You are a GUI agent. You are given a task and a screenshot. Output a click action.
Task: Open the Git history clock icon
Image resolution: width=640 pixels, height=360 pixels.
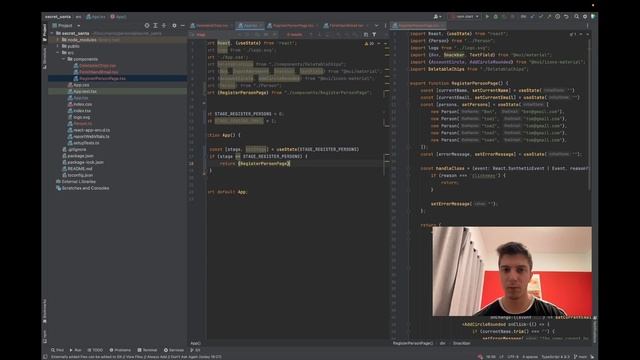(558, 17)
